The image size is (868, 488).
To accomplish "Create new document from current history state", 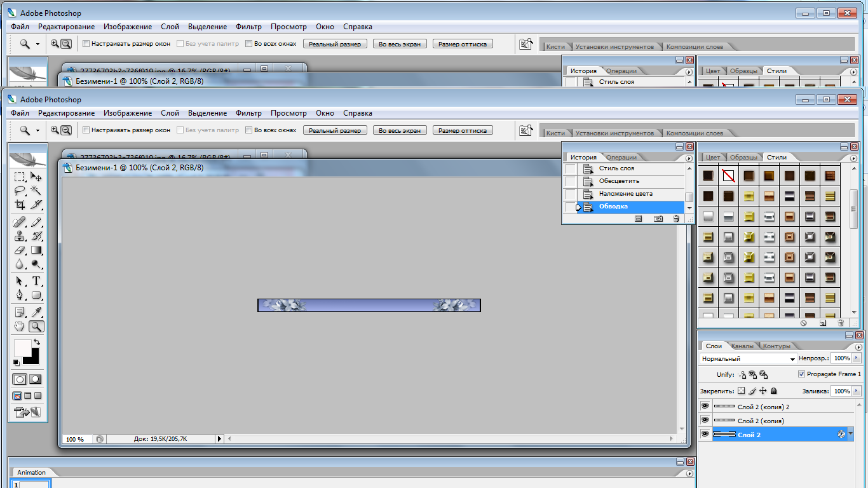I will (x=639, y=219).
